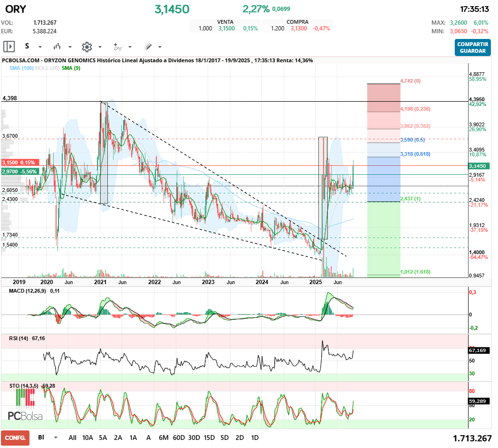The width and height of the screenshot is (498, 448).
Task: Click the MAX value 3,2600
Action: point(458,23)
